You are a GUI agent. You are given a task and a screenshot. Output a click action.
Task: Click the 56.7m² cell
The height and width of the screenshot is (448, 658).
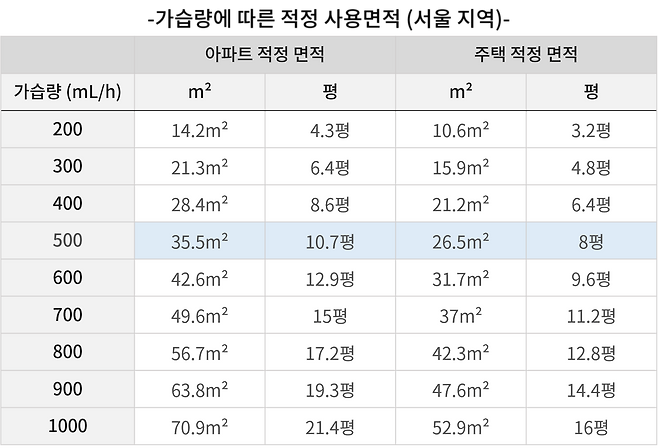click(x=200, y=353)
